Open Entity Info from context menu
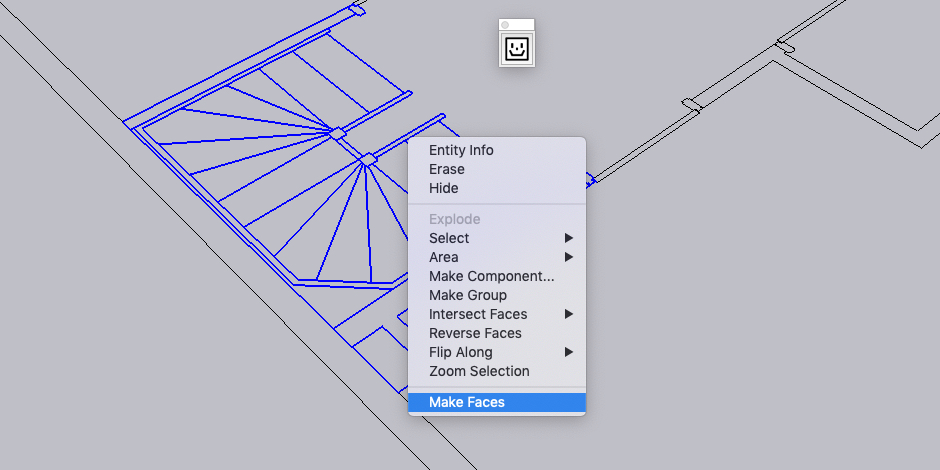This screenshot has width=940, height=470. point(496,150)
